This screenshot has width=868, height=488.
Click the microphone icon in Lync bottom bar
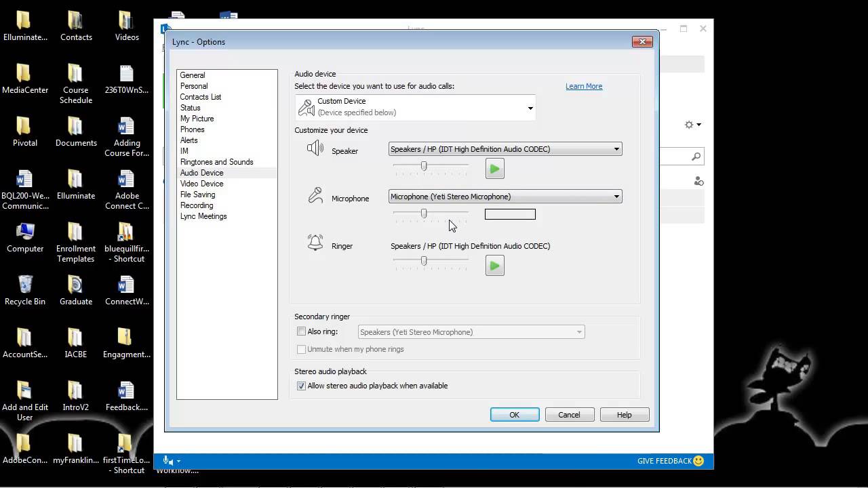167,461
